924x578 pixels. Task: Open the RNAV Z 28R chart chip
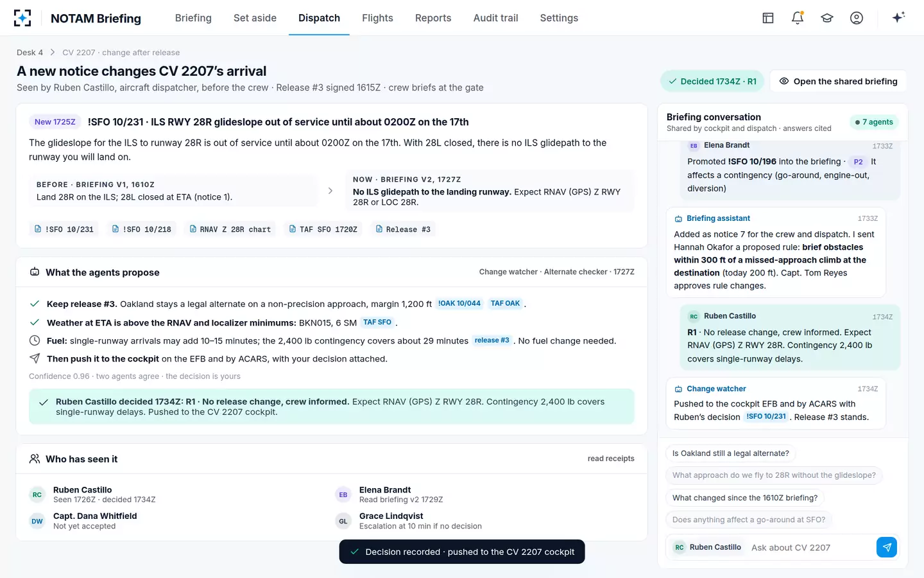point(230,229)
